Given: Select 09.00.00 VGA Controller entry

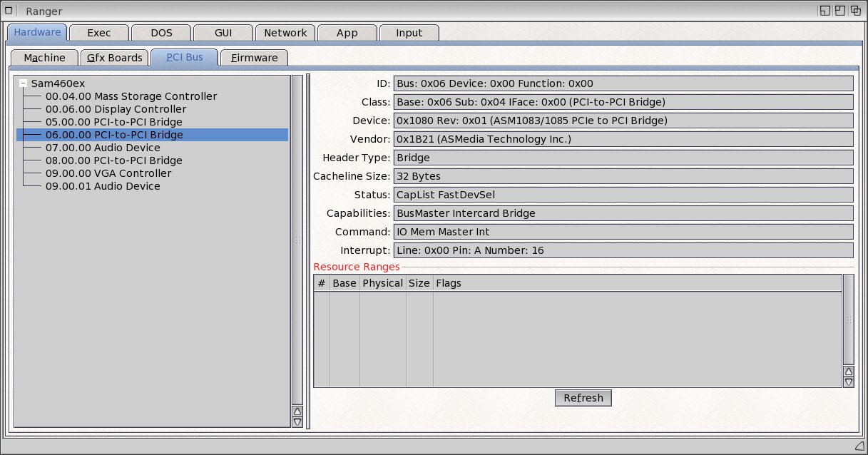Looking at the screenshot, I should pos(108,173).
